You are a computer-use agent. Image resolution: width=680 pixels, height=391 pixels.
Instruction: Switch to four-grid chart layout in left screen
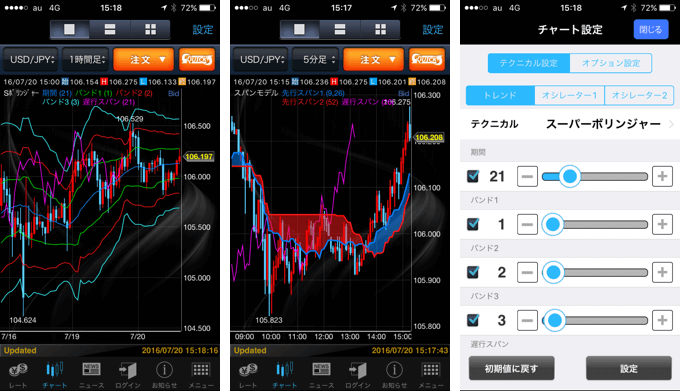pos(150,29)
